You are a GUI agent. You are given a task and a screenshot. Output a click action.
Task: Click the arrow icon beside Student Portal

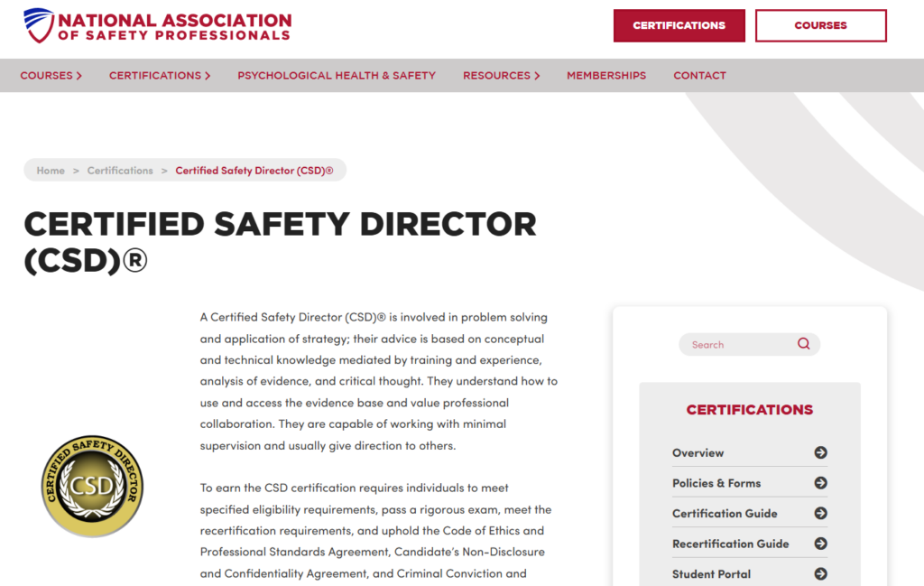[821, 573]
